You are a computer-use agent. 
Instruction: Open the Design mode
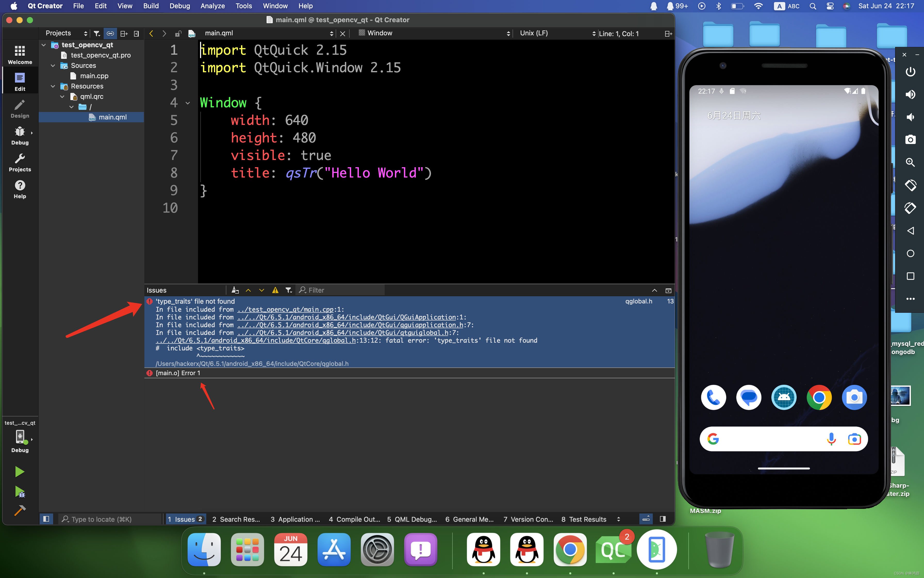pyautogui.click(x=20, y=108)
